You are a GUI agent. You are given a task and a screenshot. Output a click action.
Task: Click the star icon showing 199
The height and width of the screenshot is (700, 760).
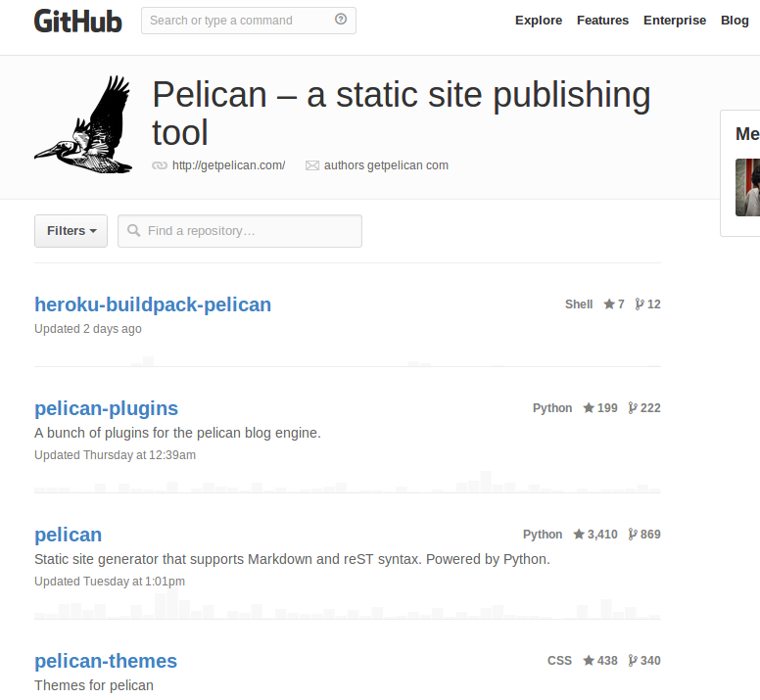click(589, 408)
